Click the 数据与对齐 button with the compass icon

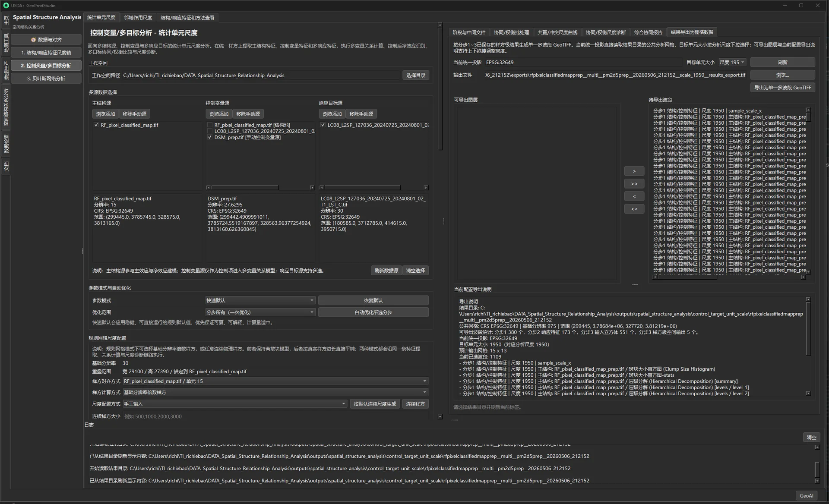point(46,39)
